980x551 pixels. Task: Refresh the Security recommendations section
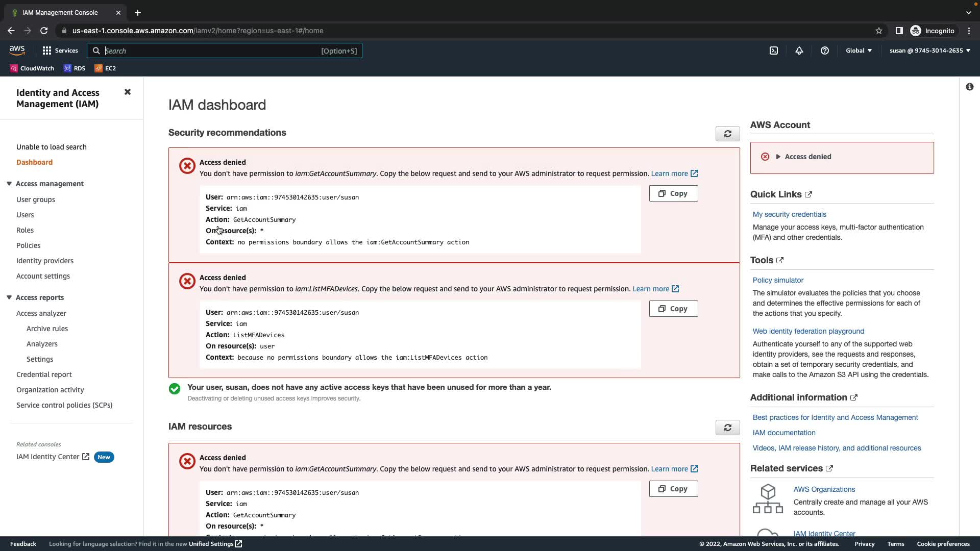pyautogui.click(x=727, y=134)
